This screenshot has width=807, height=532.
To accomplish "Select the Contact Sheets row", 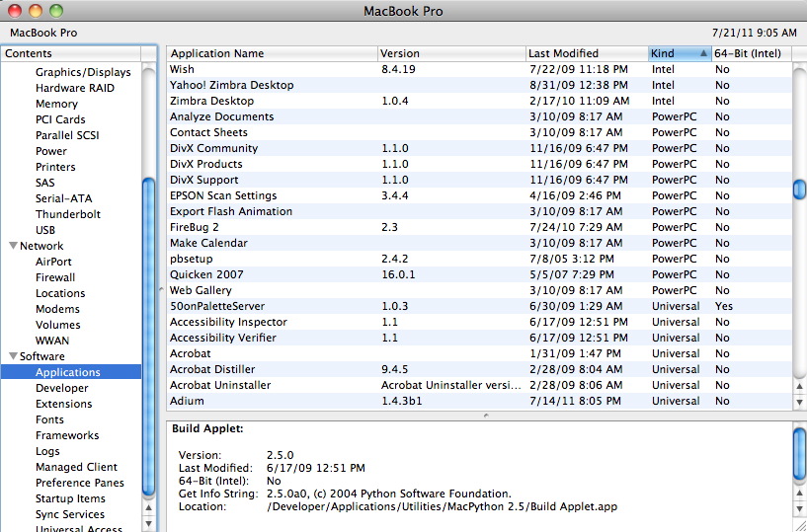I will [479, 132].
